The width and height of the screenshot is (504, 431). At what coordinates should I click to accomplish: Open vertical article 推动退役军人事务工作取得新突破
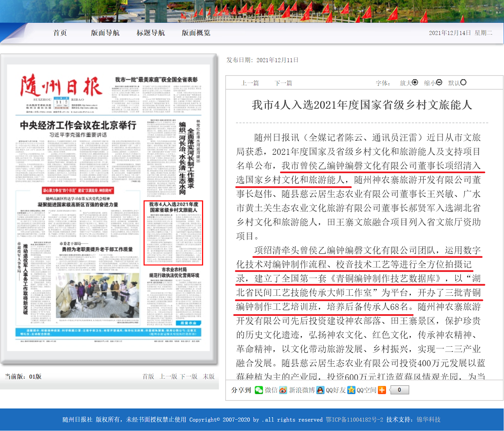pyautogui.click(x=26, y=279)
